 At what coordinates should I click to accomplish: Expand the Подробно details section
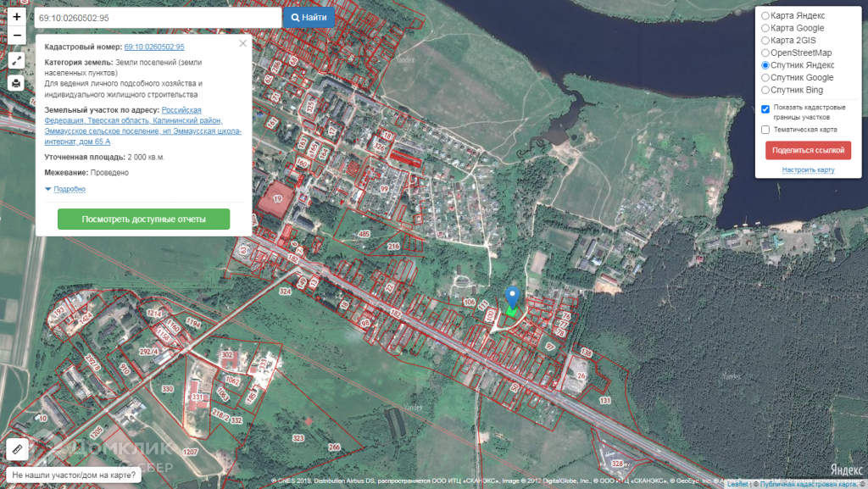coord(69,189)
